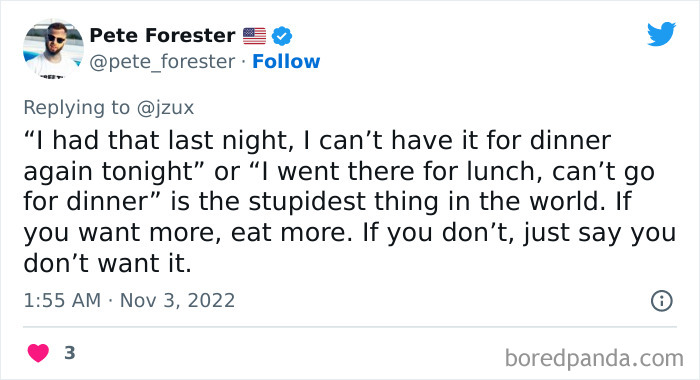Image resolution: width=700 pixels, height=380 pixels.
Task: Click the words "stupidest thing in the world"
Action: tap(424, 201)
